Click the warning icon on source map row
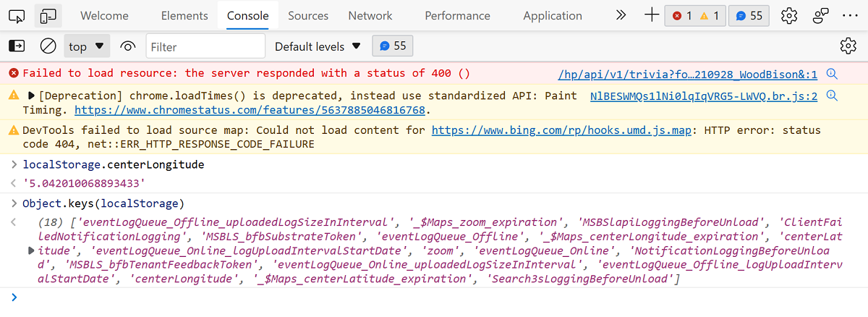Screen dimensions: 868x317 click(x=14, y=131)
